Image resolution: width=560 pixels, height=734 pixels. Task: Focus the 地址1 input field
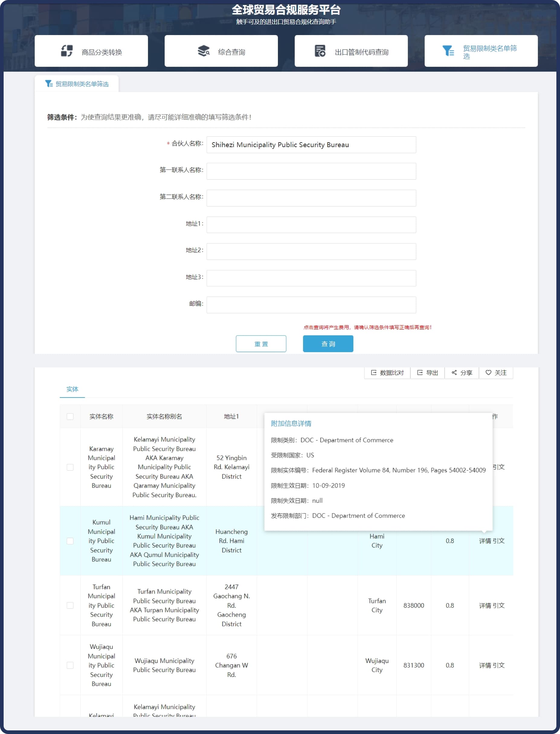click(x=311, y=225)
